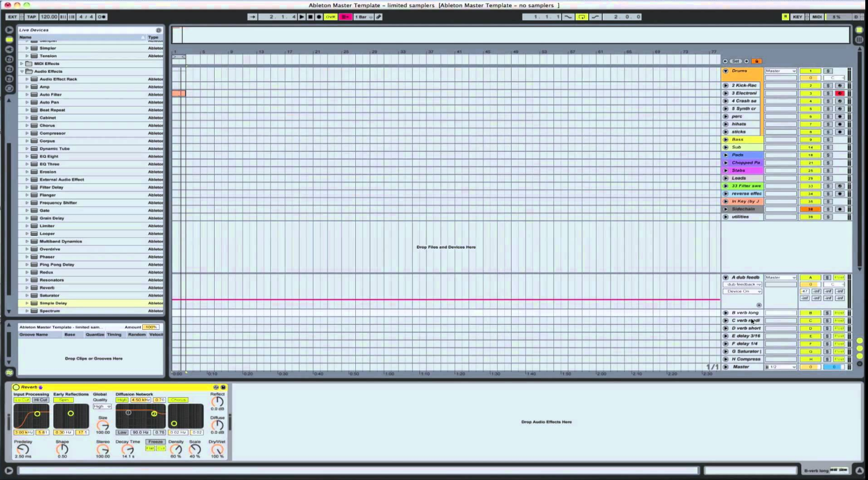The width and height of the screenshot is (868, 480).
Task: Open the Hot-Swap browser sidebar icon
Action: coord(9,88)
